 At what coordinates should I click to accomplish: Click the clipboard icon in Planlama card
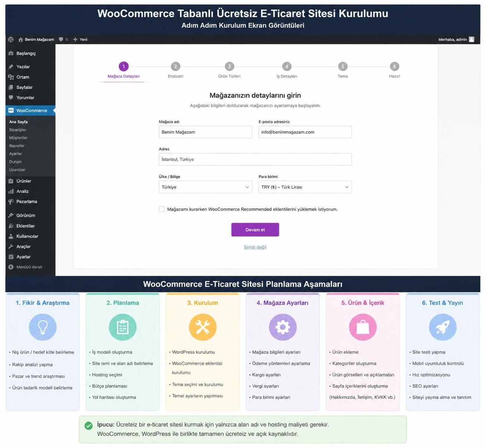coord(123,327)
